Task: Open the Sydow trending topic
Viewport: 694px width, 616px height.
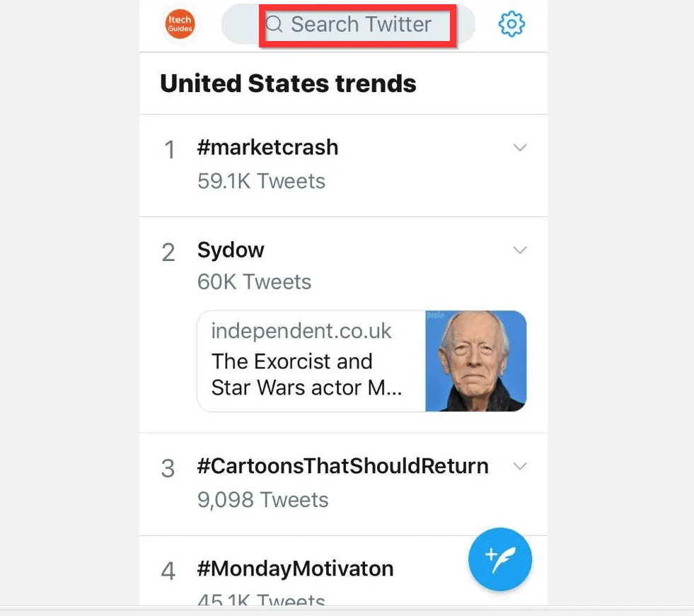Action: [231, 250]
